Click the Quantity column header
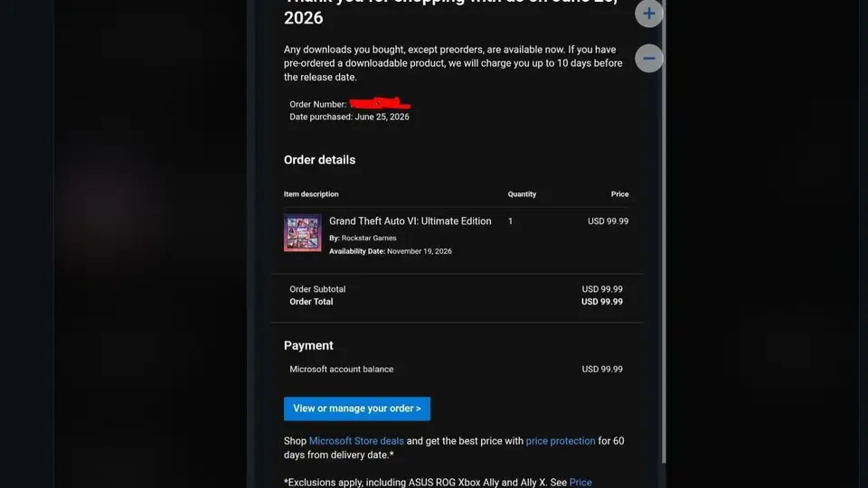868x488 pixels. [x=522, y=194]
